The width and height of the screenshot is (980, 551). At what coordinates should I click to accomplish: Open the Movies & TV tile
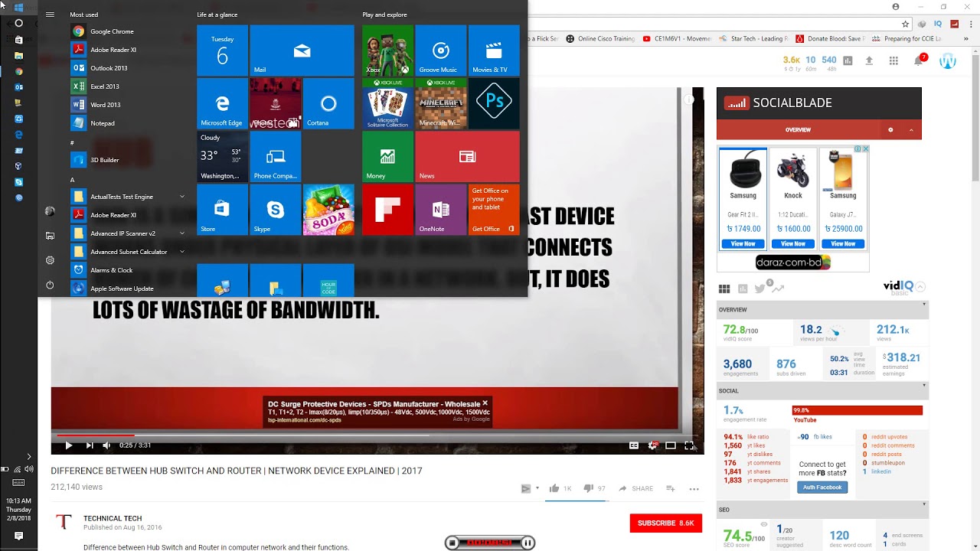tap(494, 51)
